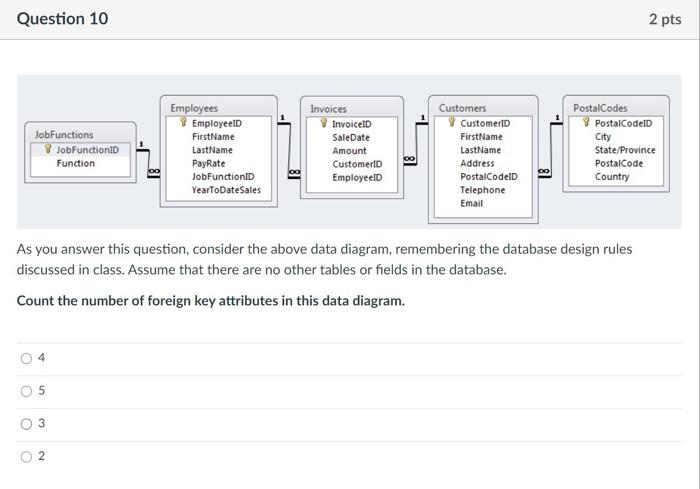Click the infinity symbol beside Employees JobFunctionID

coord(154,171)
